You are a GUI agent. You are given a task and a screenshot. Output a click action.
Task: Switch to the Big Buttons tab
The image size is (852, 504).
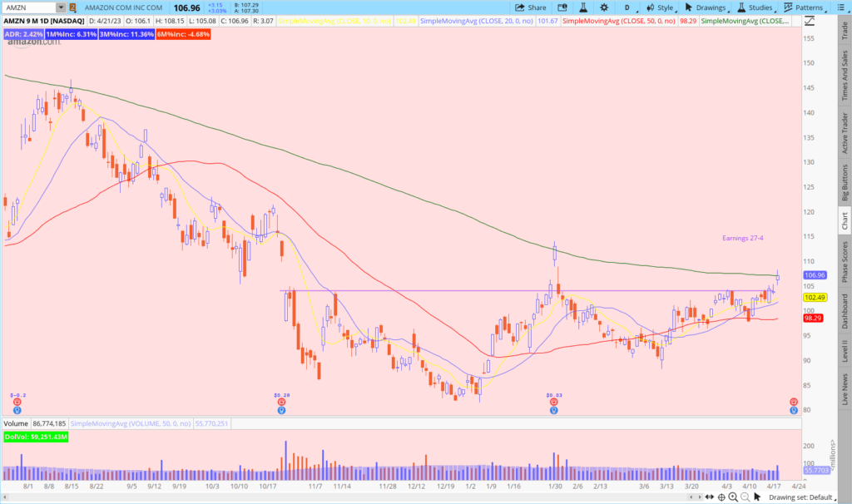coord(845,182)
